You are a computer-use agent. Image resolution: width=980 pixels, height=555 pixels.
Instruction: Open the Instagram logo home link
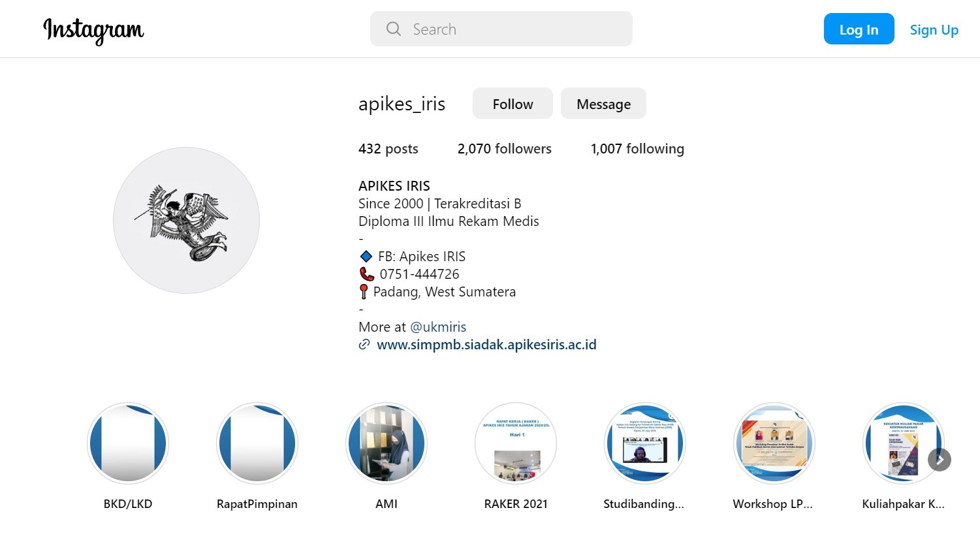coord(93,31)
